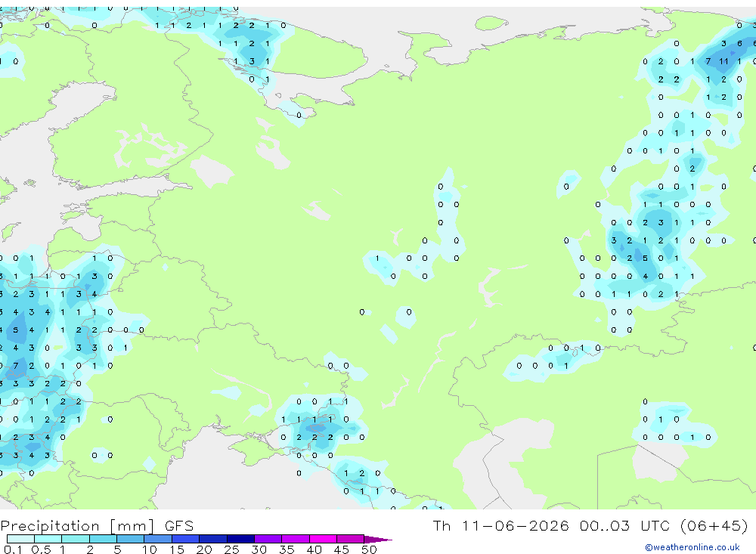Click the 15–20 mm royal blue swatch
The image size is (756, 554).
tap(186, 539)
